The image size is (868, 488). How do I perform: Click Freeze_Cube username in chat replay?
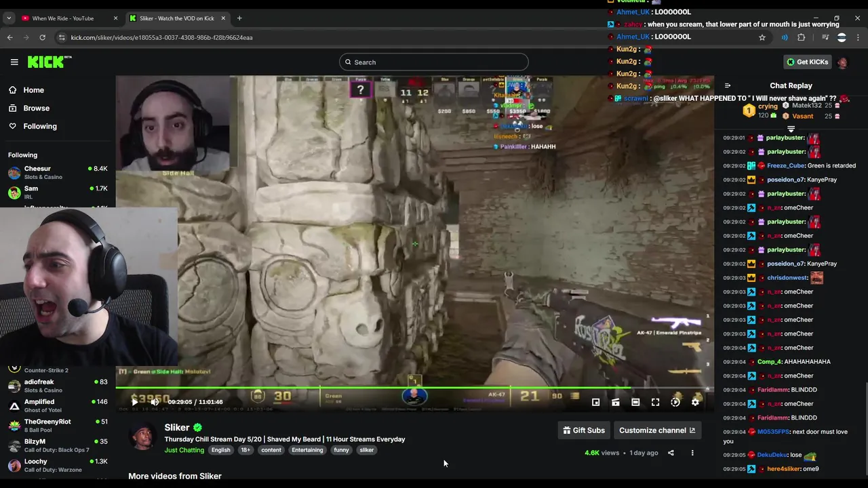(x=785, y=166)
